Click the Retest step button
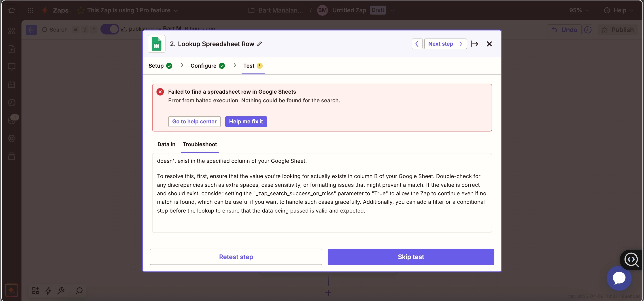The height and width of the screenshot is (301, 644). (236, 257)
